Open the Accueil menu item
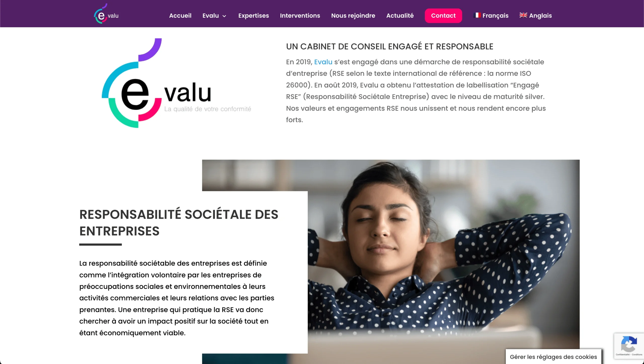This screenshot has height=364, width=644. tap(180, 16)
